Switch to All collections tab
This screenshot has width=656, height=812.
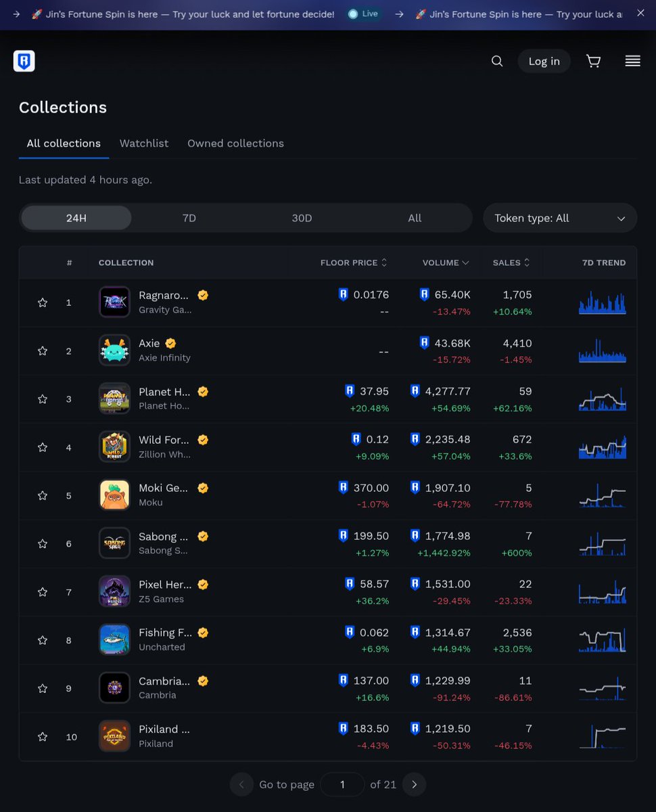[64, 143]
